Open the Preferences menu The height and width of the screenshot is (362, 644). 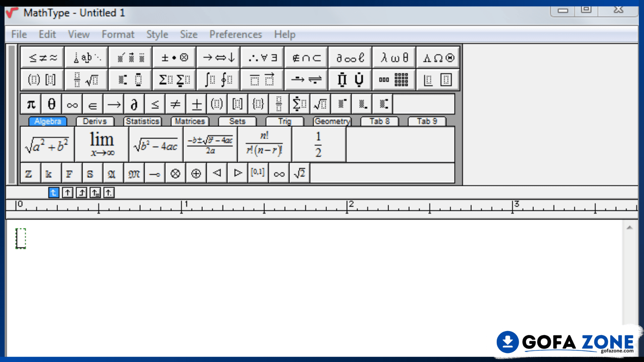(x=235, y=34)
